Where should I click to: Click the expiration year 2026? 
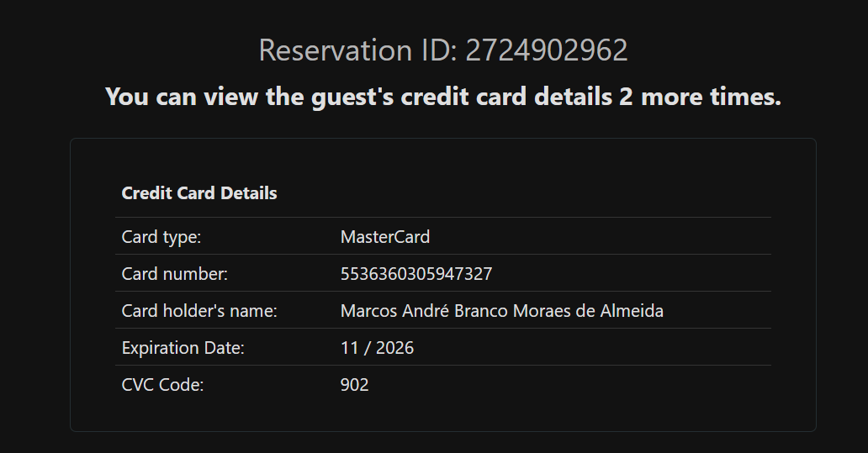point(394,348)
